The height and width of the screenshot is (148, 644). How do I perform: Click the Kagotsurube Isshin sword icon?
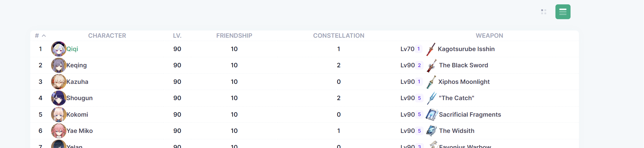[431, 49]
